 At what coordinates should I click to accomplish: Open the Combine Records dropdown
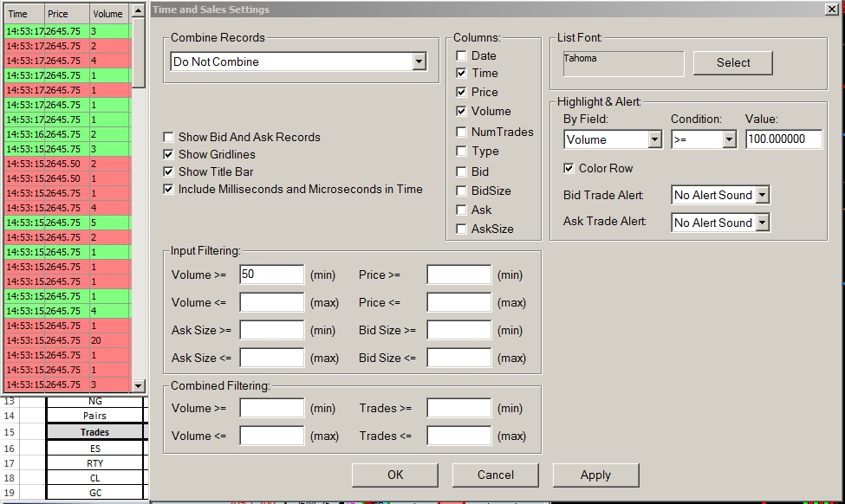click(419, 61)
